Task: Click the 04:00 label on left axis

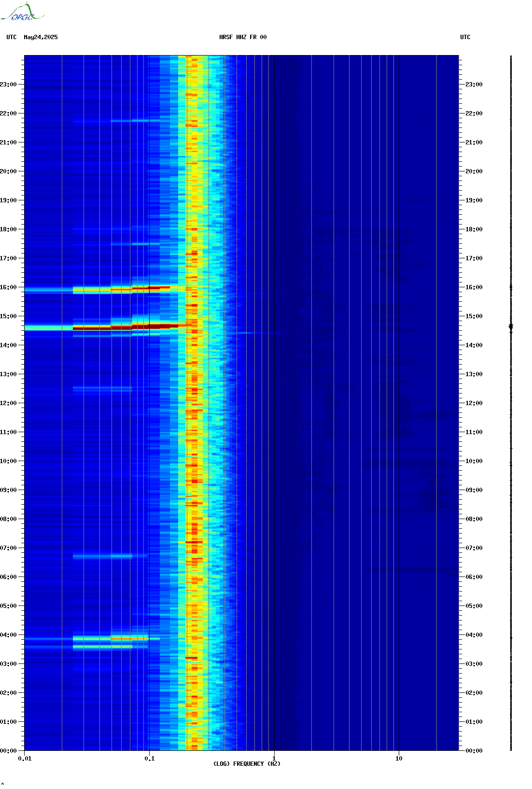Action: [x=8, y=635]
